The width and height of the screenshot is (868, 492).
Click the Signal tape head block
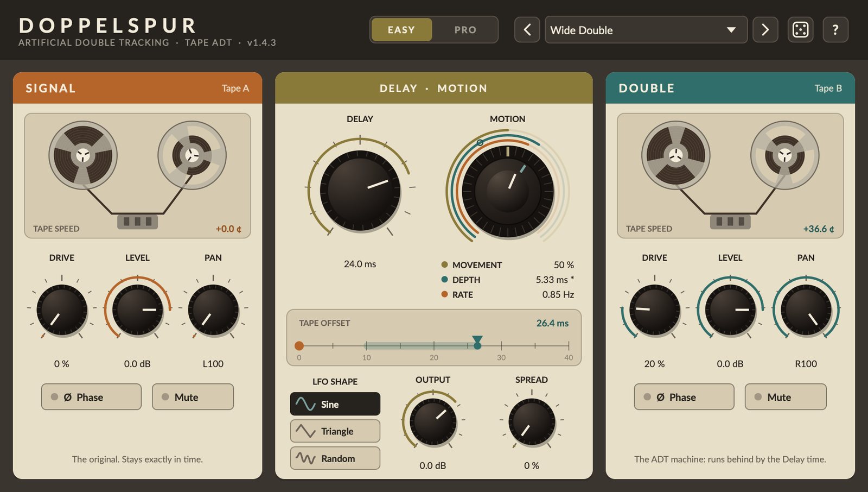coord(138,222)
